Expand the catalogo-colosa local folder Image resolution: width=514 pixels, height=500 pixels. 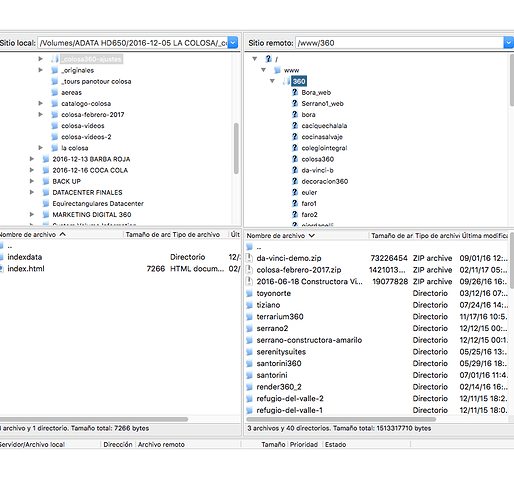click(40, 103)
